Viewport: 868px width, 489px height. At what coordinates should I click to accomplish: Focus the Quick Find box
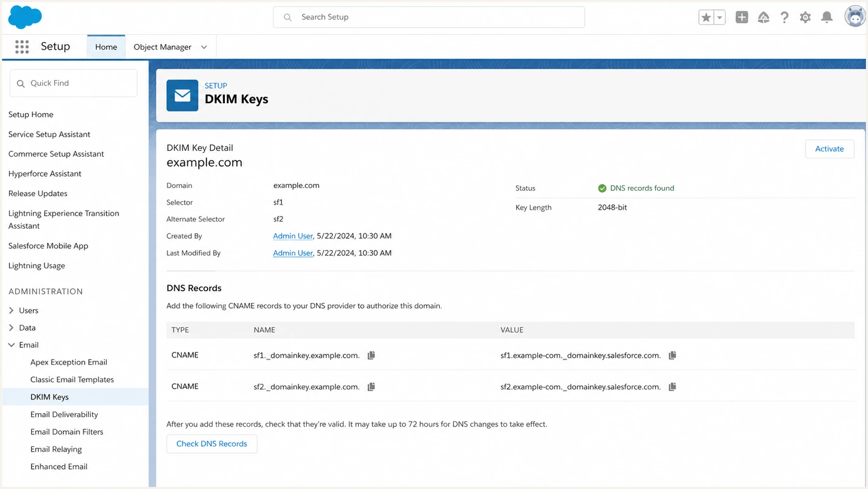coord(74,83)
